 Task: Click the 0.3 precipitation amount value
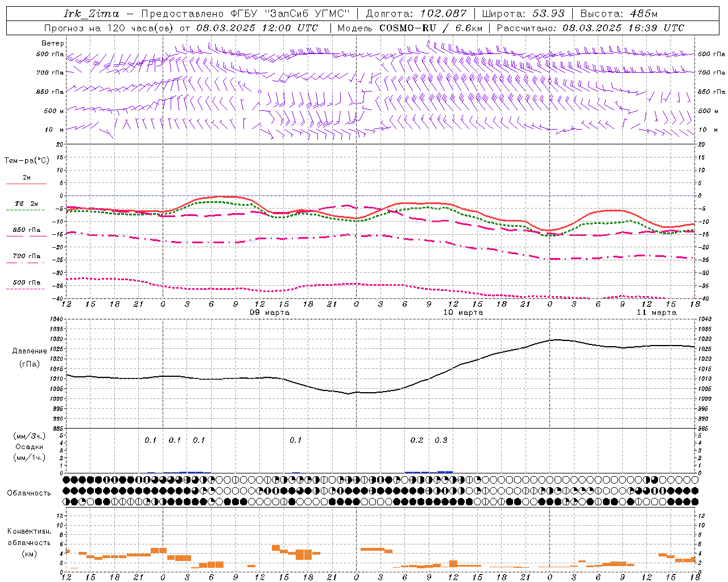(x=441, y=440)
